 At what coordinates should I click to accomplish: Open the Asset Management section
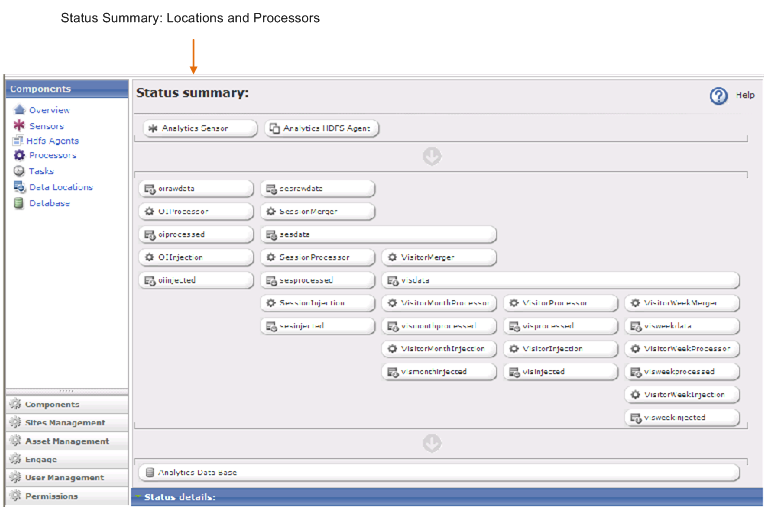67,441
